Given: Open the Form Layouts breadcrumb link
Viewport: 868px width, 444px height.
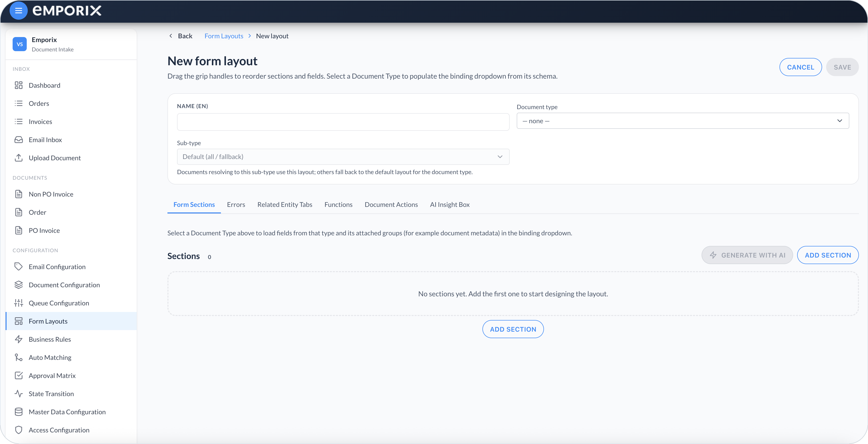Looking at the screenshot, I should tap(224, 36).
